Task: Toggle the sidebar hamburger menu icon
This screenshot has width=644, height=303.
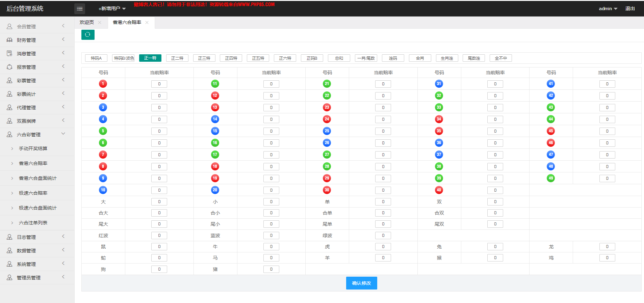Action: tap(80, 9)
